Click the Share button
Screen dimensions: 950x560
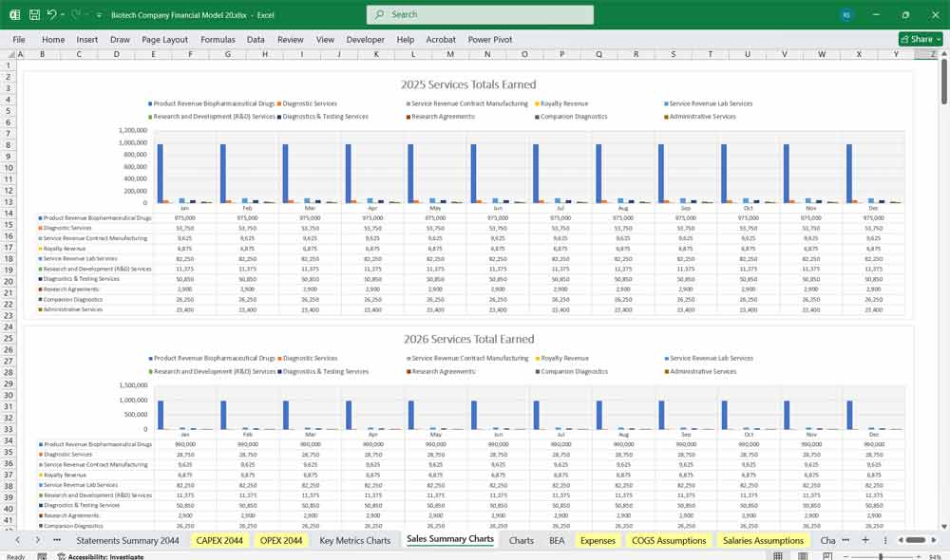pyautogui.click(x=918, y=39)
